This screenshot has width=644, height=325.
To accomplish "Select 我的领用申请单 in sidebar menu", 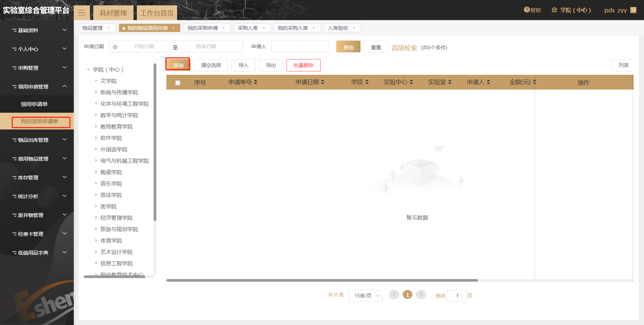I will [x=40, y=121].
